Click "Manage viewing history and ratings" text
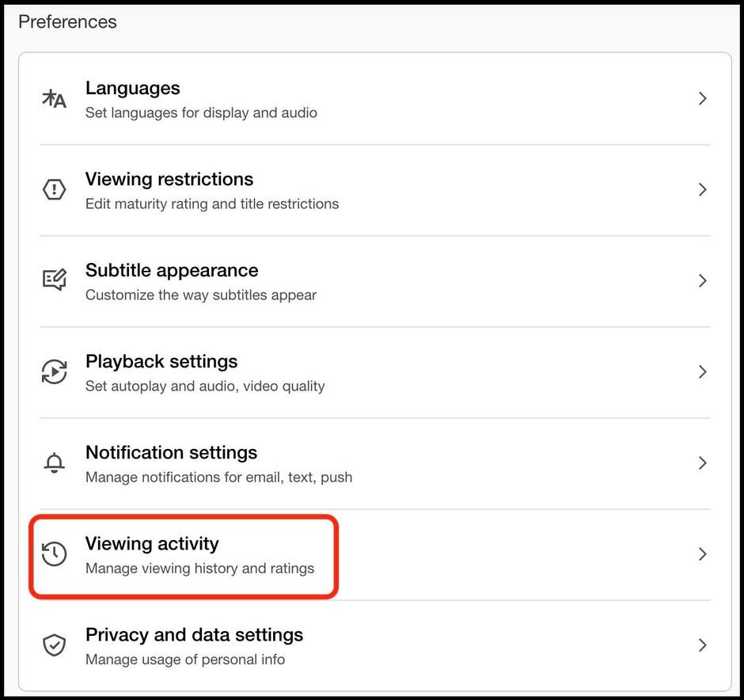 pos(199,569)
